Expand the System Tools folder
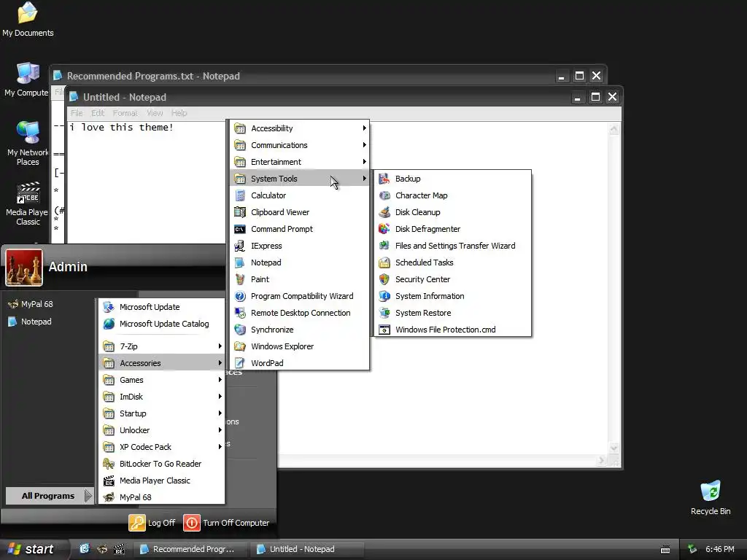This screenshot has width=747, height=560. tap(300, 179)
